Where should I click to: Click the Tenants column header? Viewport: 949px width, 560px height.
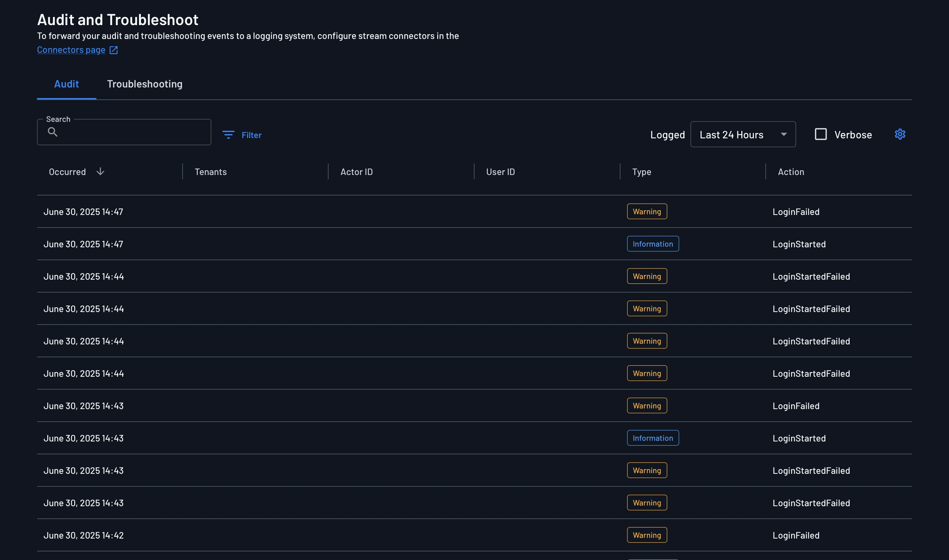click(x=211, y=172)
